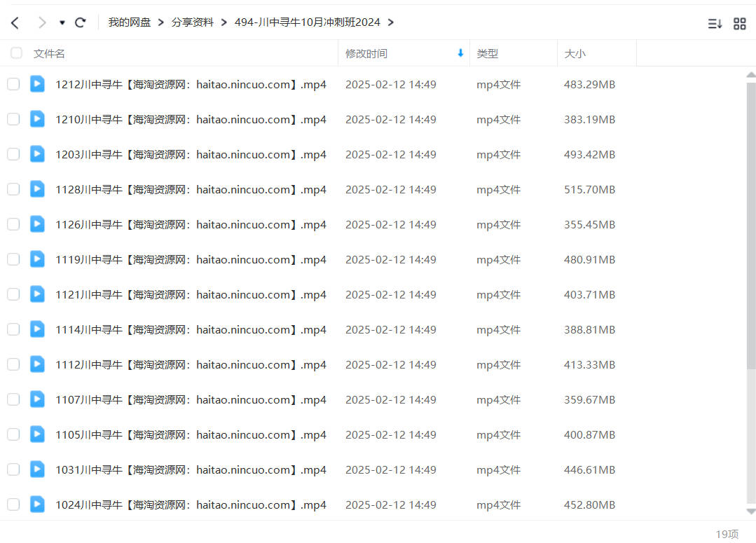Check the box for 1212川中寻牛 file
The width and height of the screenshot is (756, 543).
[13, 84]
